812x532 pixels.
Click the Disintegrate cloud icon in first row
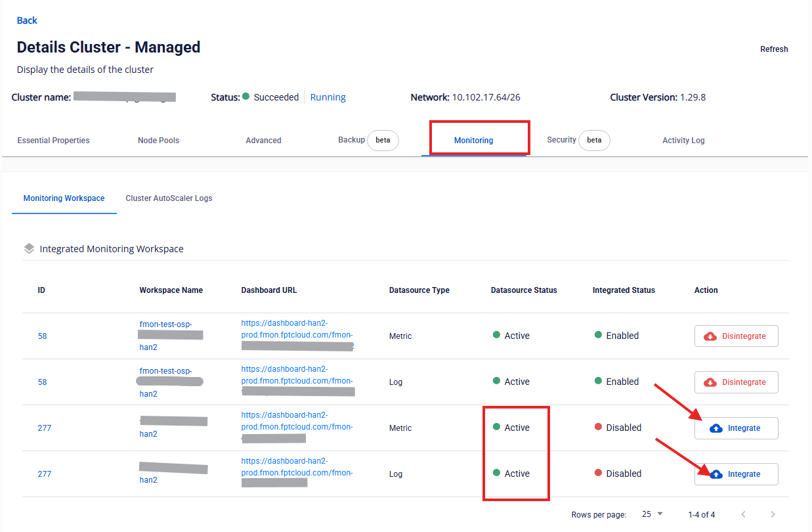pyautogui.click(x=710, y=336)
